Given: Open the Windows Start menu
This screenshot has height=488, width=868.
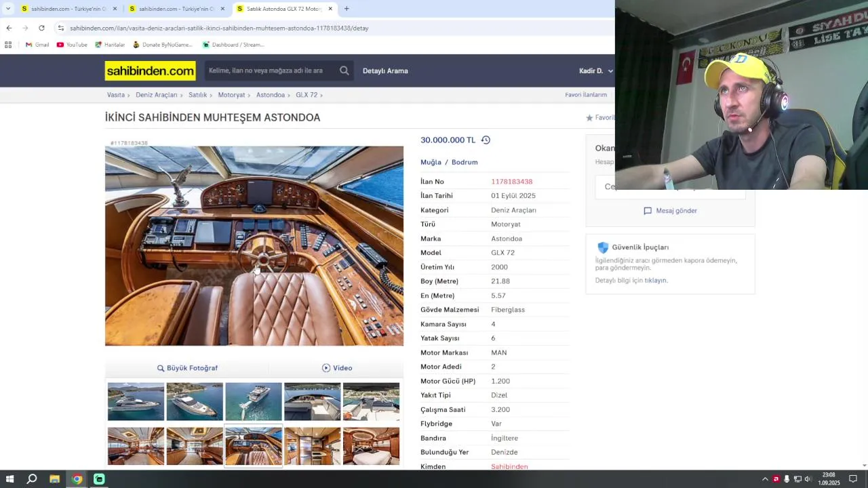Looking at the screenshot, I should pos(9,479).
